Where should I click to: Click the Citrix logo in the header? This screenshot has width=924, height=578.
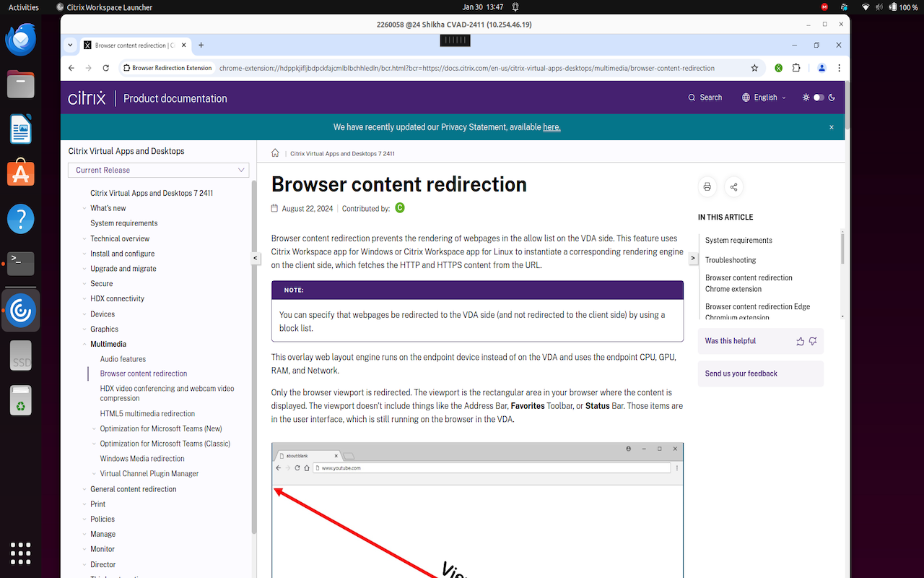coord(87,97)
